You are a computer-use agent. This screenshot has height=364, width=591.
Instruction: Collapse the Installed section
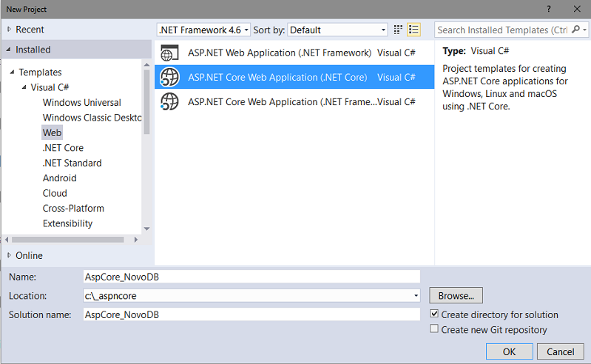[9, 50]
